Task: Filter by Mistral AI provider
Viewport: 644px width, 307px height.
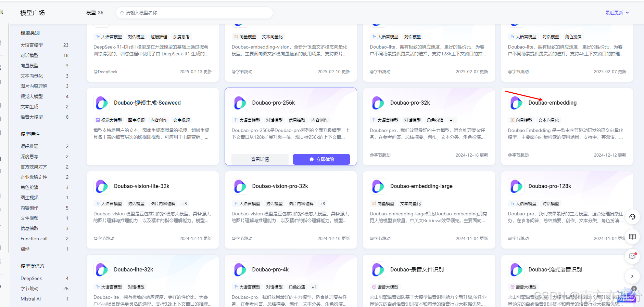Action: [x=45, y=299]
